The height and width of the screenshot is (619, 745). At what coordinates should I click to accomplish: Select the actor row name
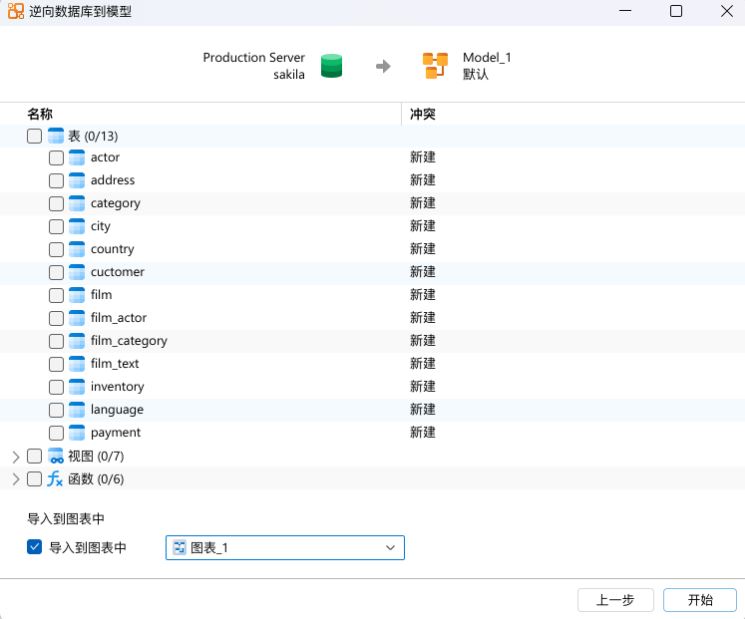pyautogui.click(x=105, y=157)
